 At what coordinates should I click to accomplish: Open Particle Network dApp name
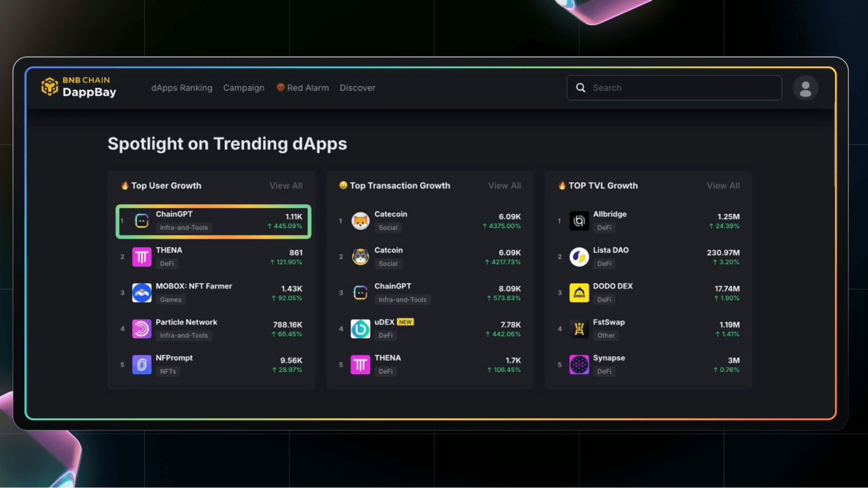tap(186, 322)
